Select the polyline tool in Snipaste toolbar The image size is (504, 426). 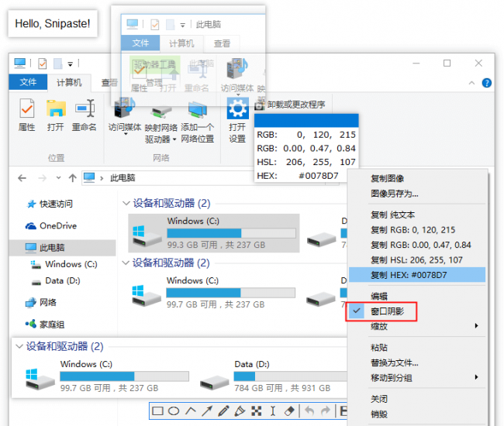tap(191, 411)
